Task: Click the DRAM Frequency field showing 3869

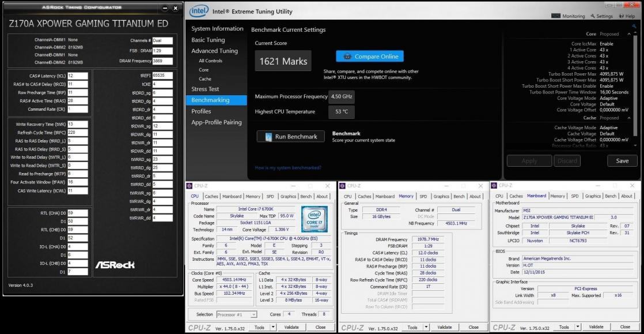Action: coord(162,61)
